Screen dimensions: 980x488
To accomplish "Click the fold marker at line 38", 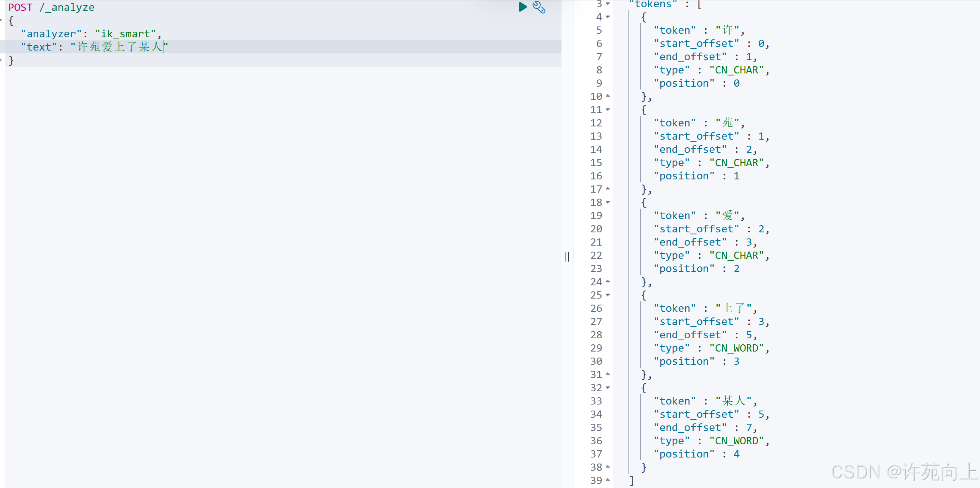I will pos(608,467).
